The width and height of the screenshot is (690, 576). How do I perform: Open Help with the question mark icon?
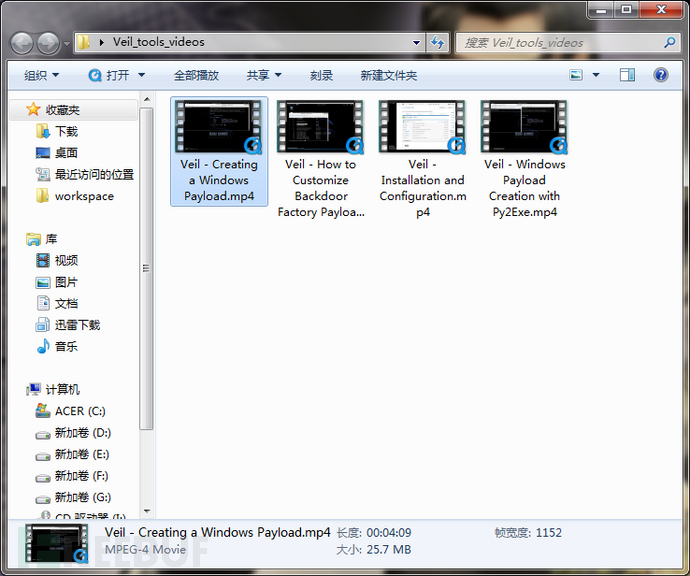coord(661,75)
